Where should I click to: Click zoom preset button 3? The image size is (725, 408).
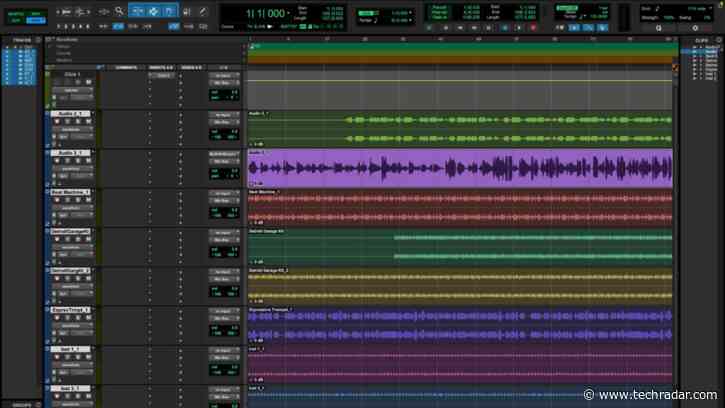tap(74, 26)
